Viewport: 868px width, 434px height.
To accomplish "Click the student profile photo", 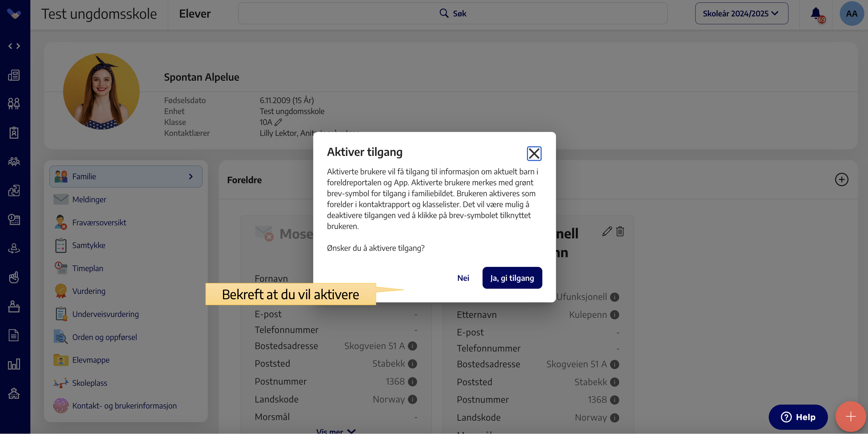I will coord(101,91).
